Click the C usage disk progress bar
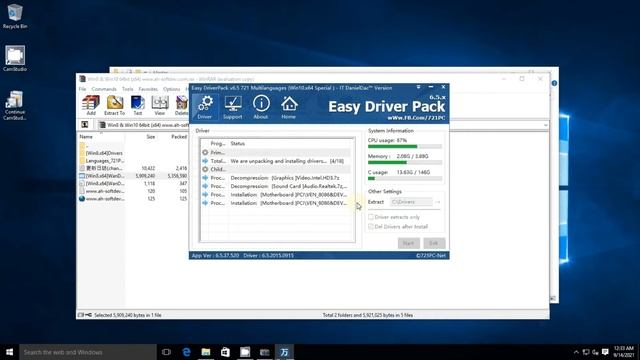Screen dimensions: 640x360 [404, 178]
